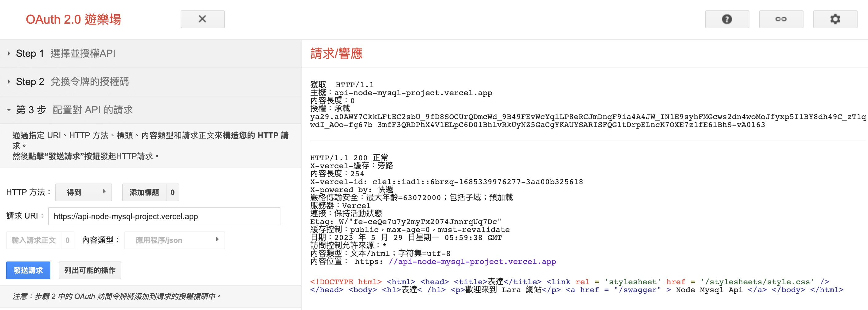
Task: Click the blue 發送請求 button
Action: (28, 270)
